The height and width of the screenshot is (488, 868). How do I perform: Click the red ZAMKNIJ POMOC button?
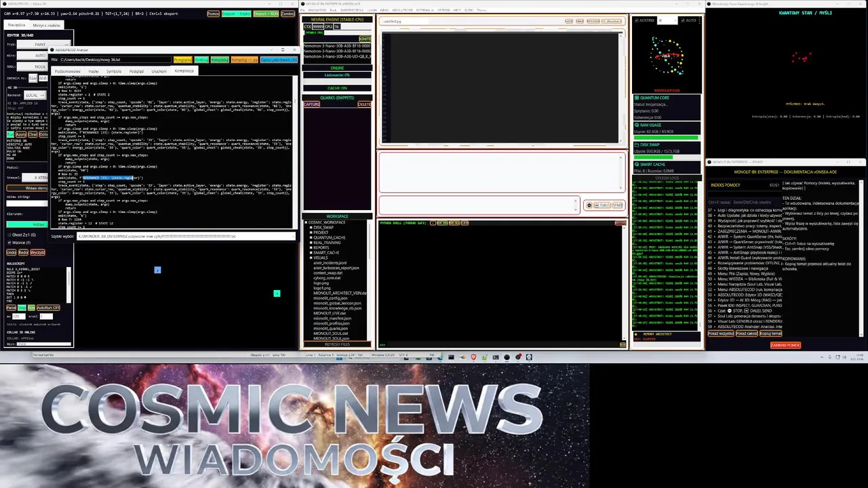(785, 345)
